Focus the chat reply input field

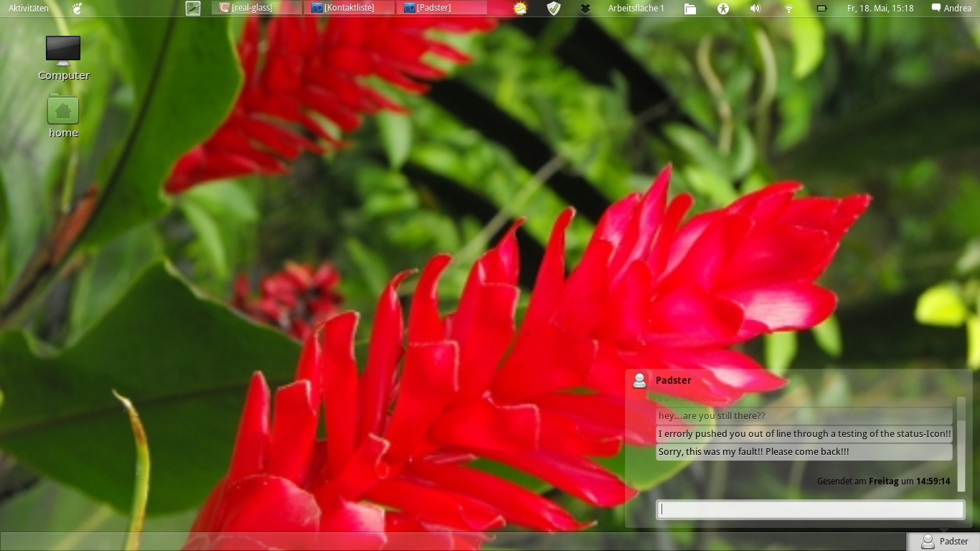coord(810,509)
